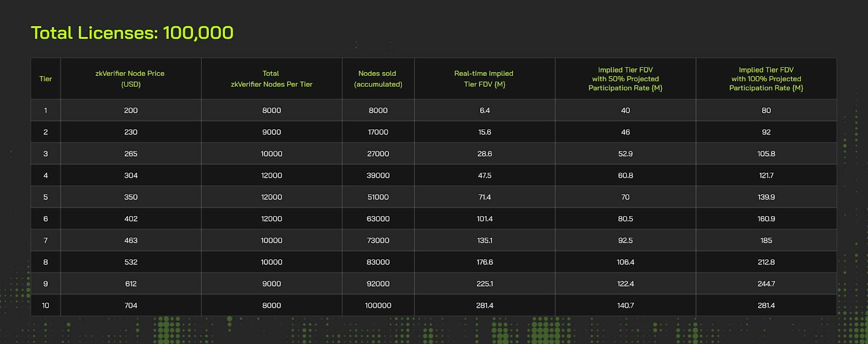Click 100% participation FDV '244.7'
Screen dimensions: 868x344
[766, 283]
